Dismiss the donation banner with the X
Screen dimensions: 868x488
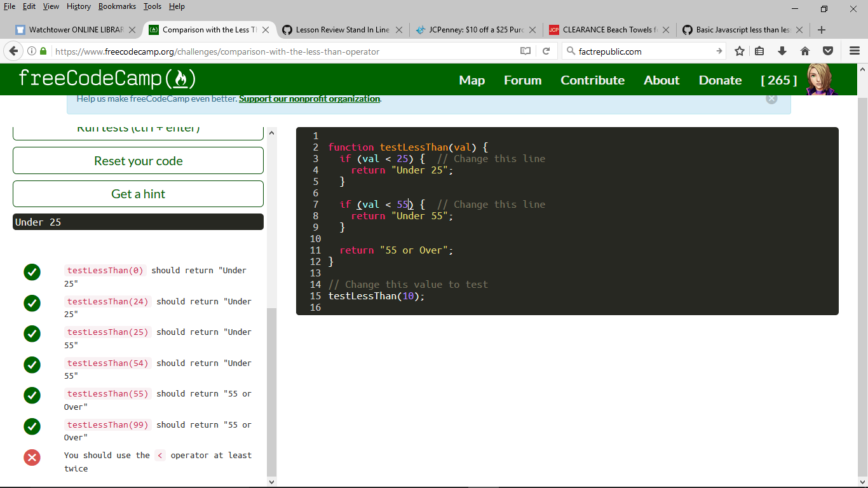coord(771,98)
